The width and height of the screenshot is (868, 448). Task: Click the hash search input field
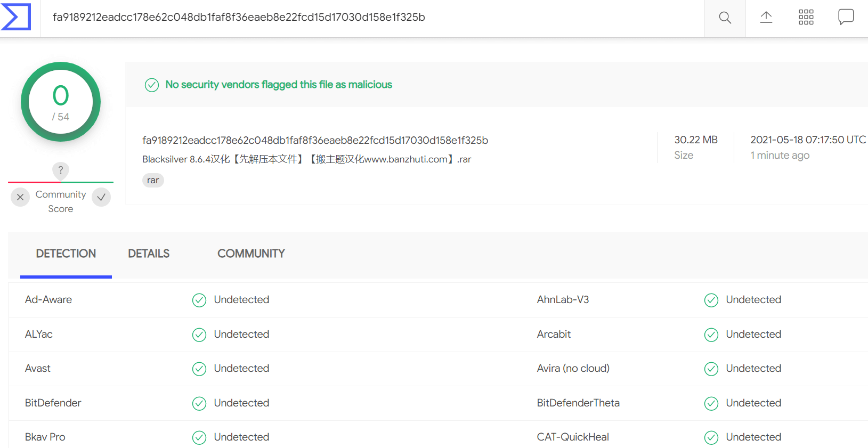[x=372, y=18]
